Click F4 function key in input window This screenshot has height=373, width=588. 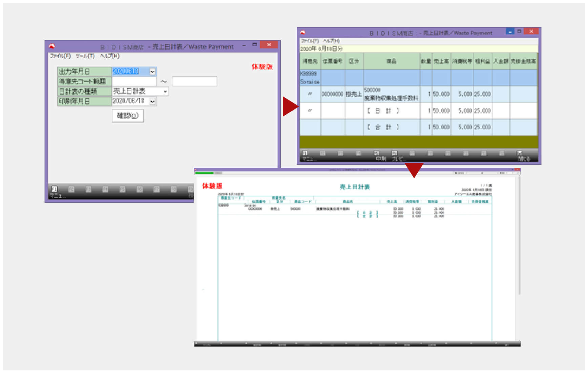(105, 189)
